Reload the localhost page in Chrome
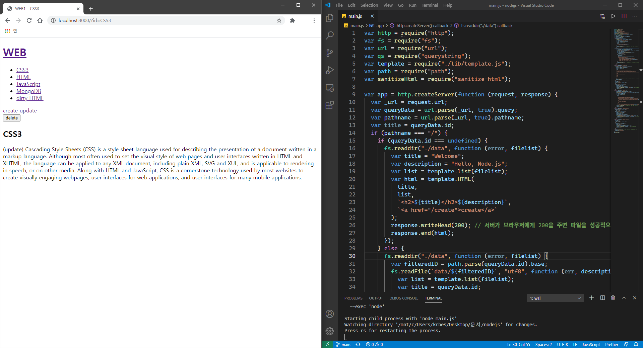 coord(29,20)
